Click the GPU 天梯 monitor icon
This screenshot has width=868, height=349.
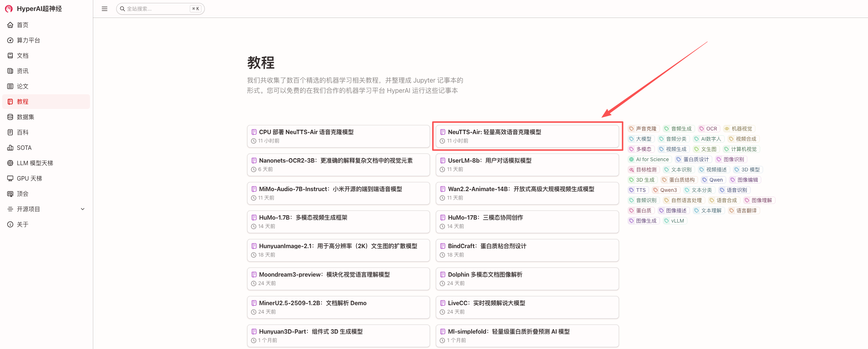pyautogui.click(x=10, y=178)
